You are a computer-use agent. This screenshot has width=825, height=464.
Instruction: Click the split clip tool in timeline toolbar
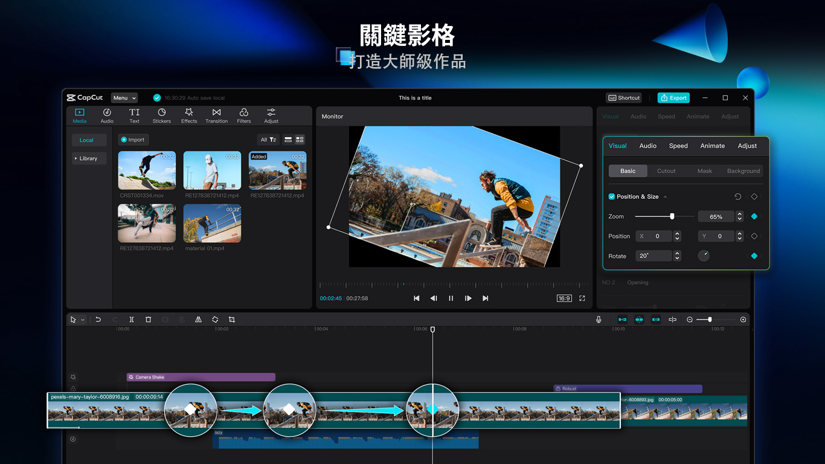[x=131, y=320]
